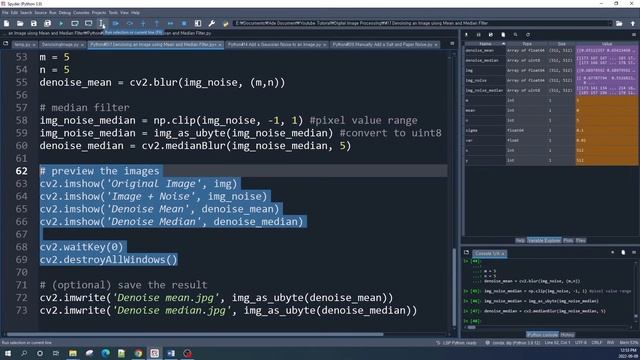Open IPython console options menu

coord(634,253)
